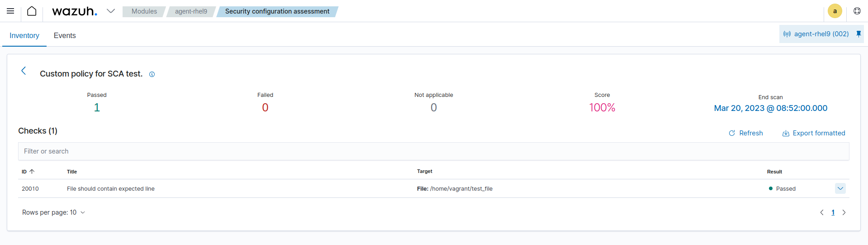Unpin the agent with the pin icon
Image resolution: width=868 pixels, height=245 pixels.
tap(859, 34)
